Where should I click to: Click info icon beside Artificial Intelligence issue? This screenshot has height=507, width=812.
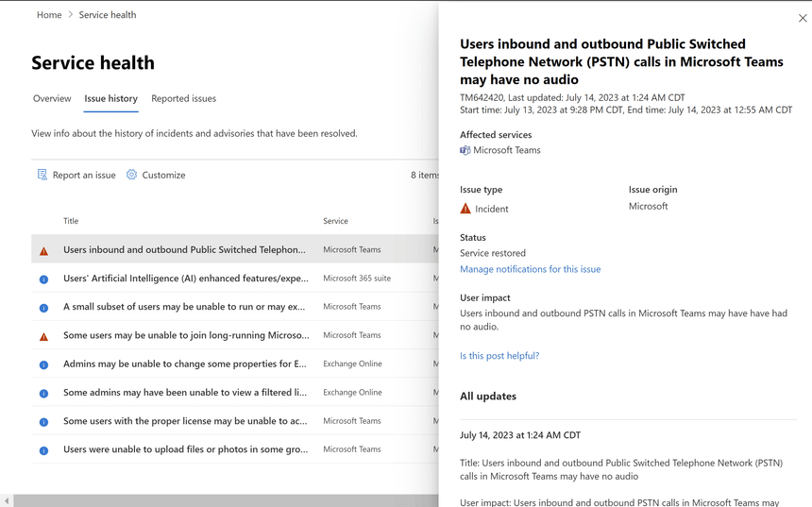click(x=43, y=279)
